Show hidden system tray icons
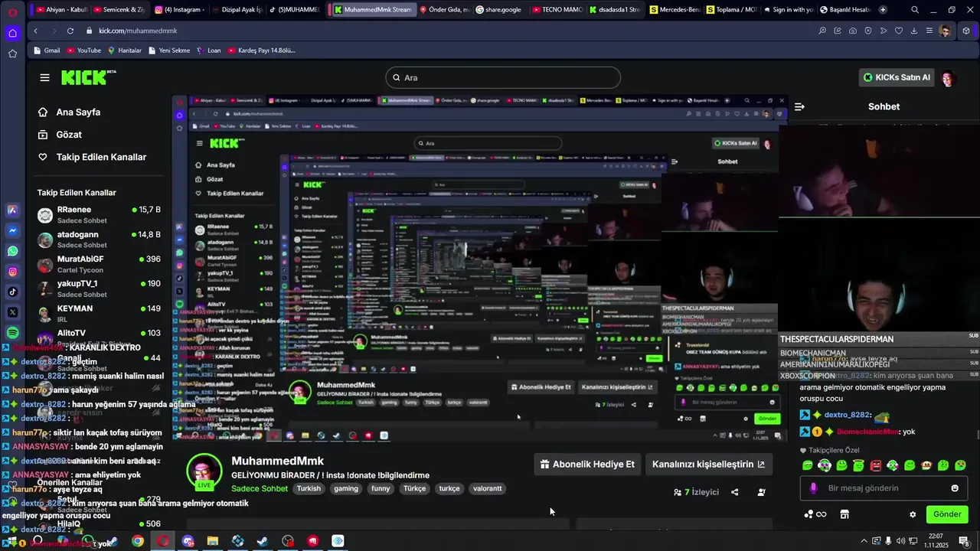The image size is (980, 551). (x=864, y=541)
